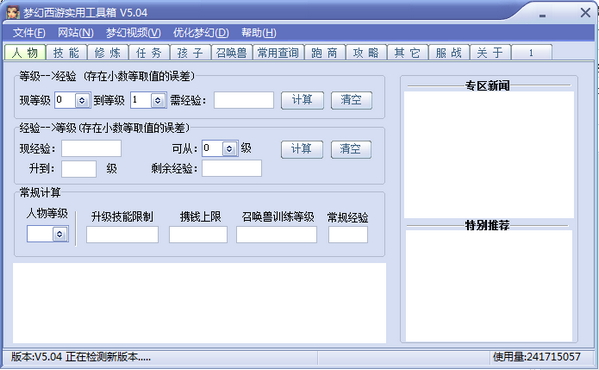This screenshot has height=370, width=599.
Task: Click the 剩余经验 field
Action: tap(232, 168)
